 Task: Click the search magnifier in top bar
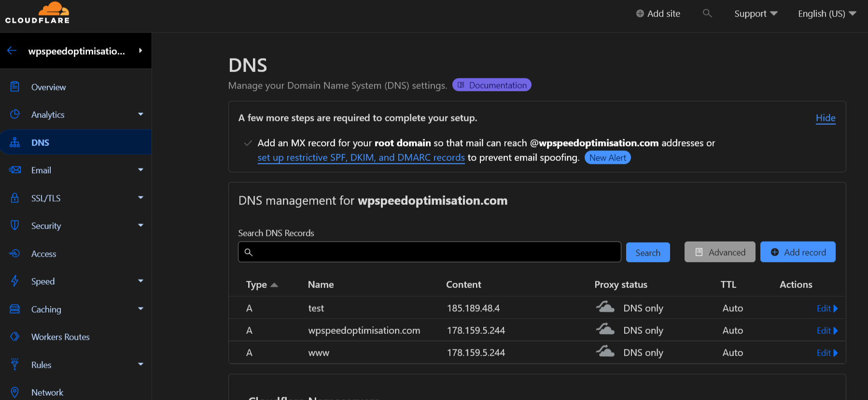point(707,14)
